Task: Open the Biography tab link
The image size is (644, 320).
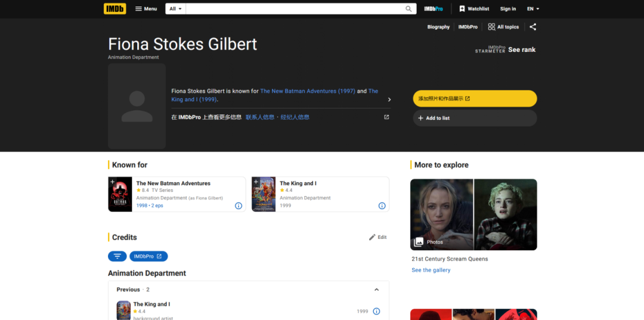Action: point(438,27)
